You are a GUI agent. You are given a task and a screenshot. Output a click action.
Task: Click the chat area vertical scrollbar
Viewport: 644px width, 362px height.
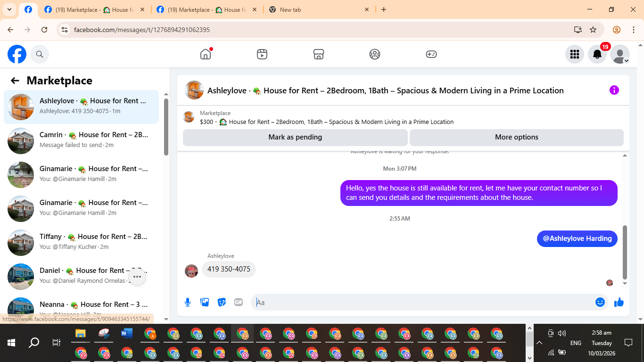[x=625, y=252]
